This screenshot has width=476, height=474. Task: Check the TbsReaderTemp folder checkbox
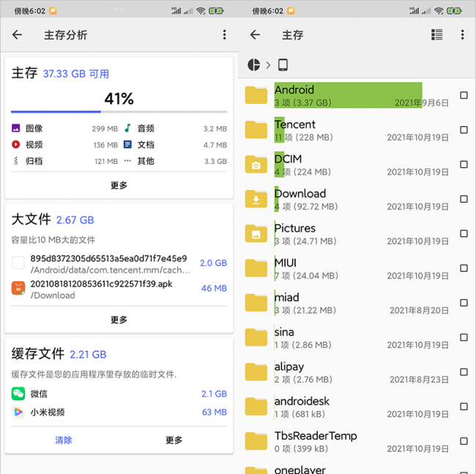(464, 442)
